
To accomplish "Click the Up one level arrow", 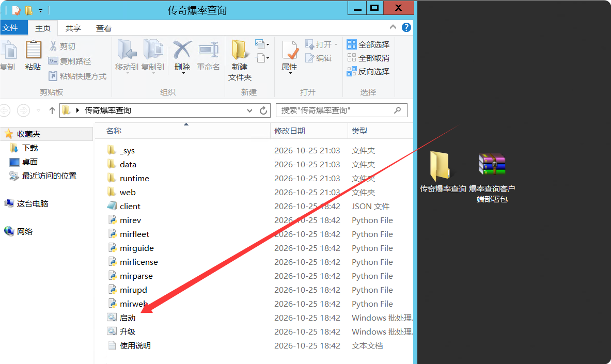I will point(52,110).
